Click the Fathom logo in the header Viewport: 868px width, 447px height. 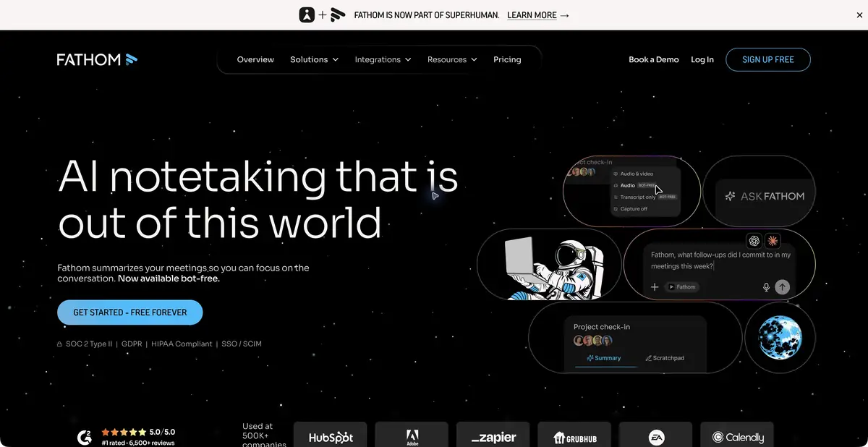97,59
